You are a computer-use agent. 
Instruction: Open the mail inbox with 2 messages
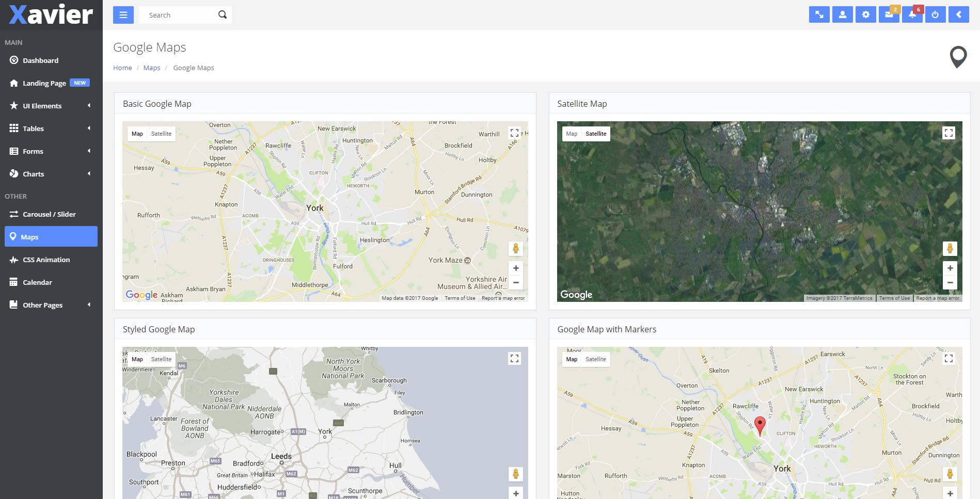(x=889, y=14)
